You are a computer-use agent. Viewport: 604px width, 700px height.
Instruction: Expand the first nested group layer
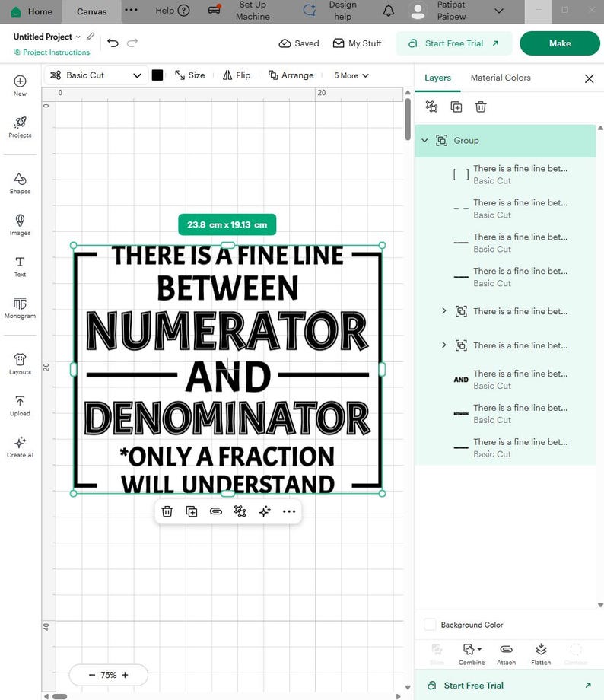(x=443, y=310)
